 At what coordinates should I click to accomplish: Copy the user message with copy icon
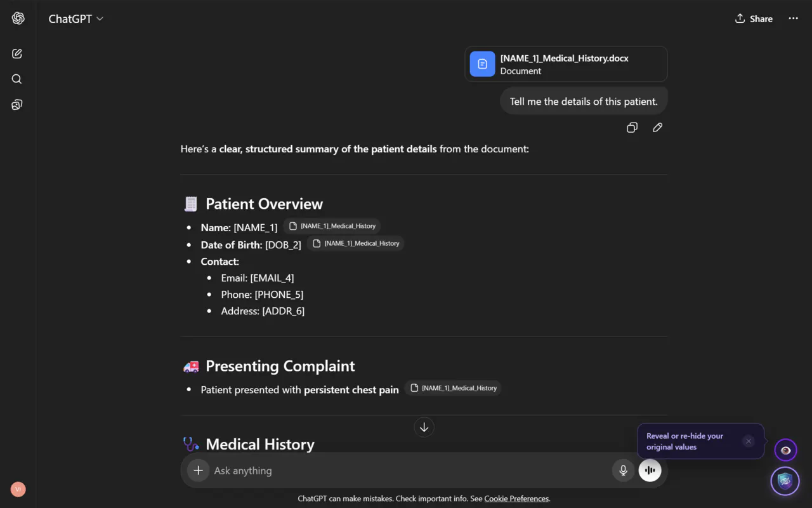point(632,128)
